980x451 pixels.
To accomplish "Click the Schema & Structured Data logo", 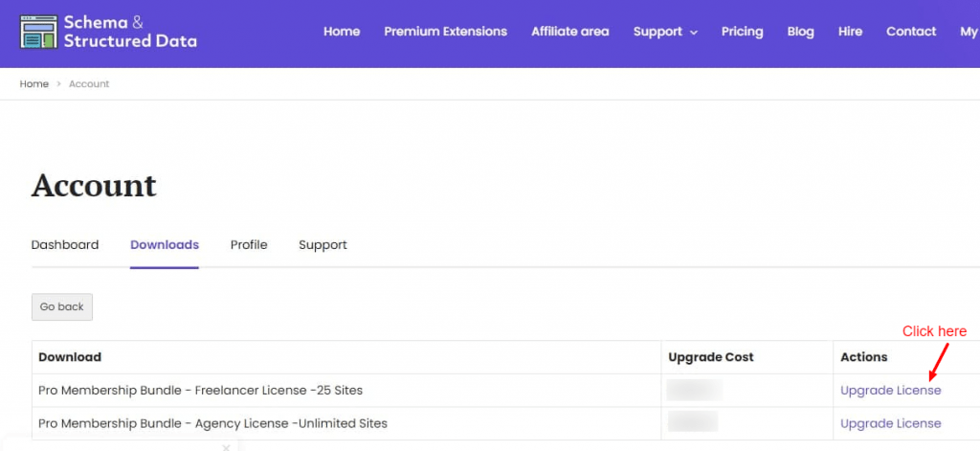I will (108, 32).
